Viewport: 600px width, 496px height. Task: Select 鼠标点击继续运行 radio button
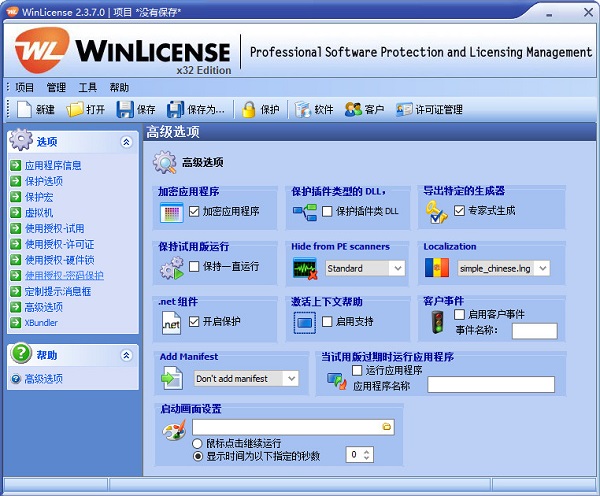(x=197, y=444)
